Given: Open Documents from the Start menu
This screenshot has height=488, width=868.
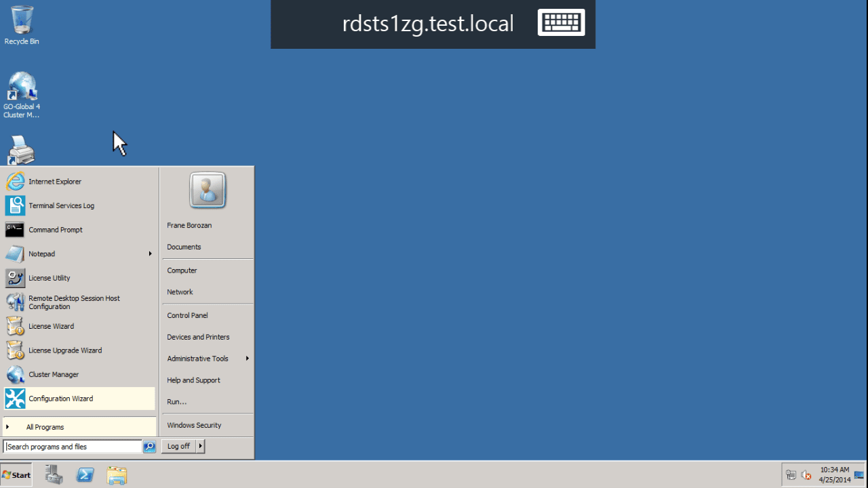Looking at the screenshot, I should tap(184, 247).
